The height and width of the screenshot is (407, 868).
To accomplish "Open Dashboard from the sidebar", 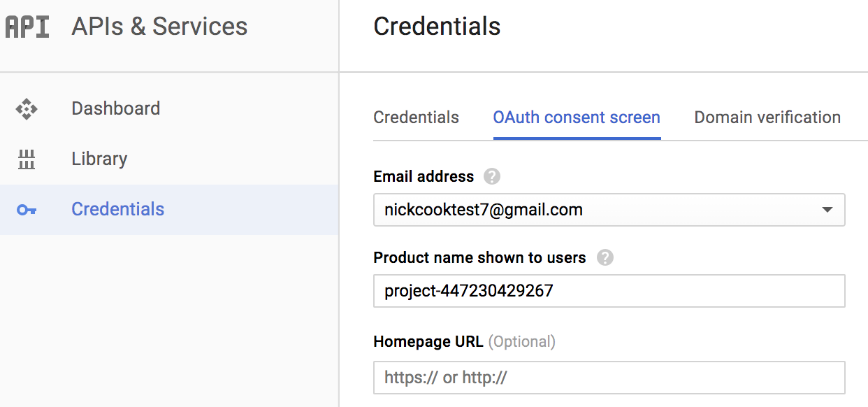I will [115, 108].
